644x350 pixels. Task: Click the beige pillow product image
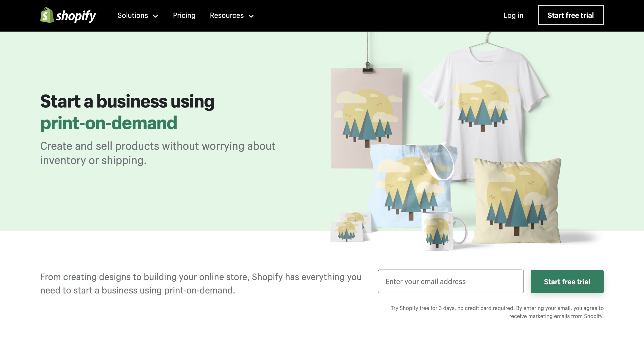tap(517, 201)
